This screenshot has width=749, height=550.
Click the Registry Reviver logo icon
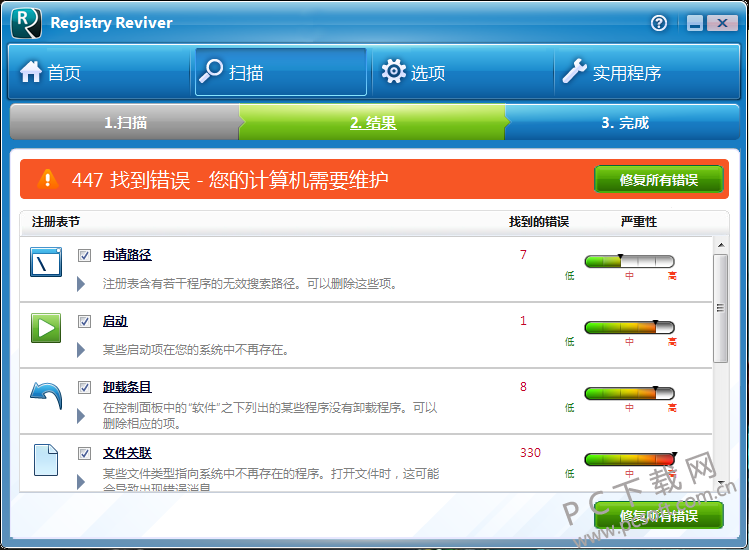point(26,23)
